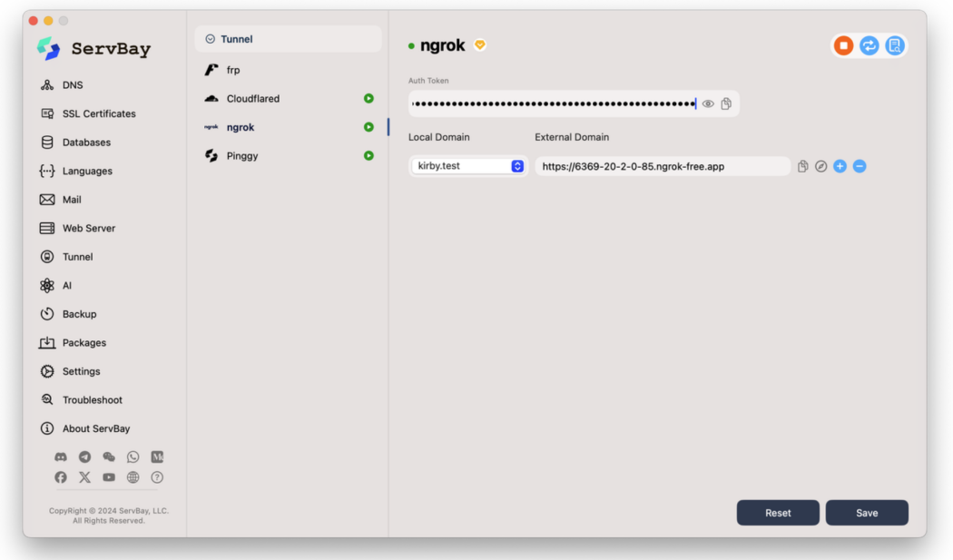This screenshot has width=953, height=560.
Task: Open the Discord community link icon
Action: 61,457
